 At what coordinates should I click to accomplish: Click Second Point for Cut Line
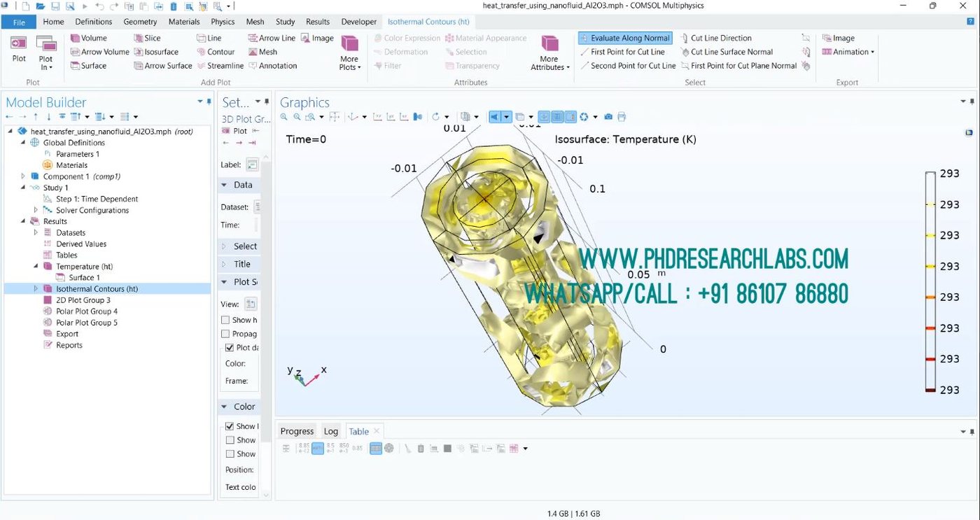[628, 66]
